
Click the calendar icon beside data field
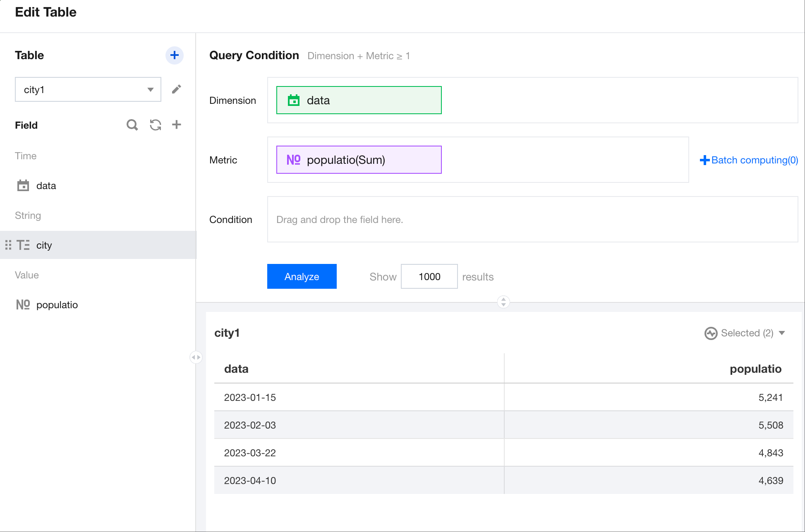[x=23, y=186]
